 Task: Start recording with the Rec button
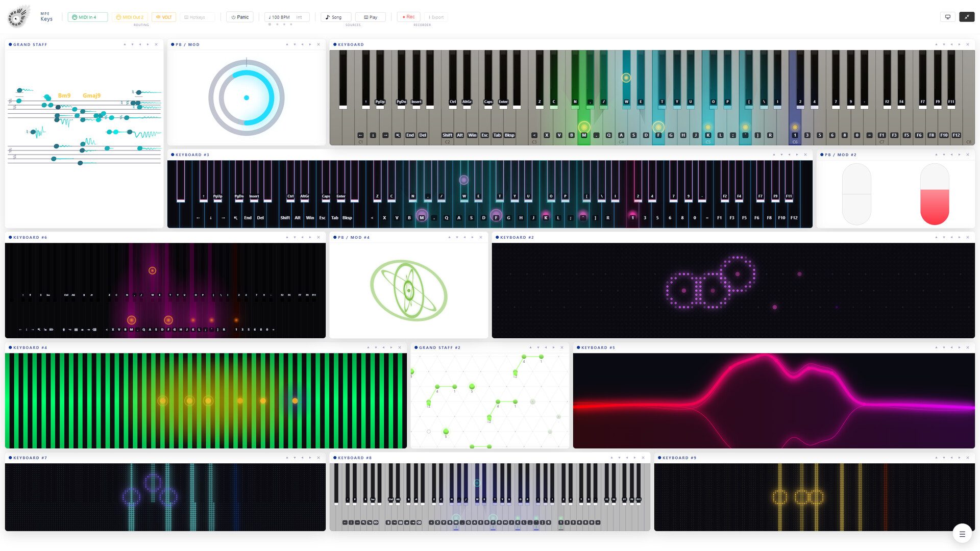click(409, 17)
